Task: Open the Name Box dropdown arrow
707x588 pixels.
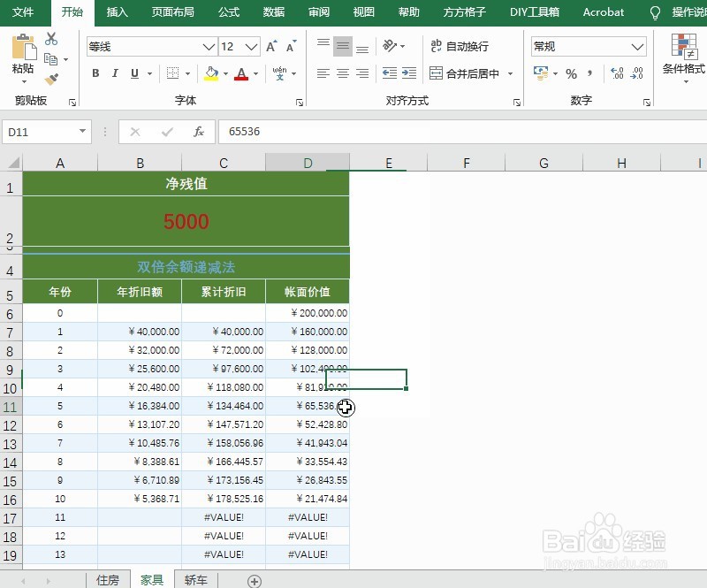Action: click(82, 132)
